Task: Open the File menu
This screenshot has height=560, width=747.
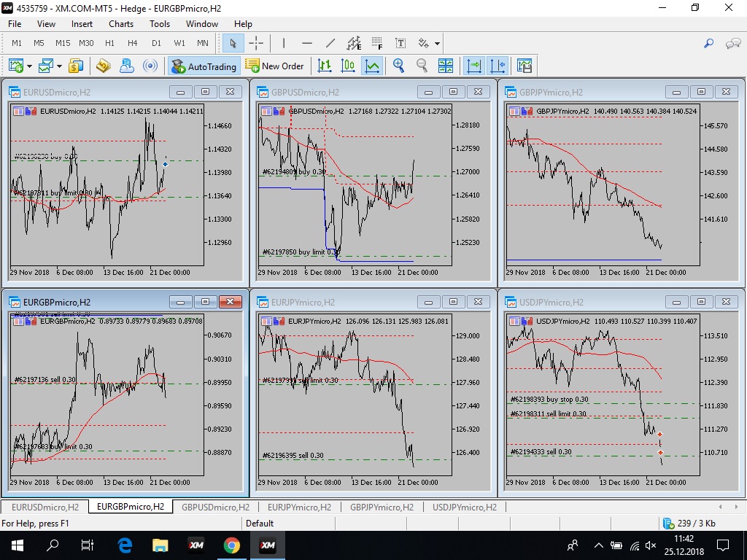Action: pos(15,24)
